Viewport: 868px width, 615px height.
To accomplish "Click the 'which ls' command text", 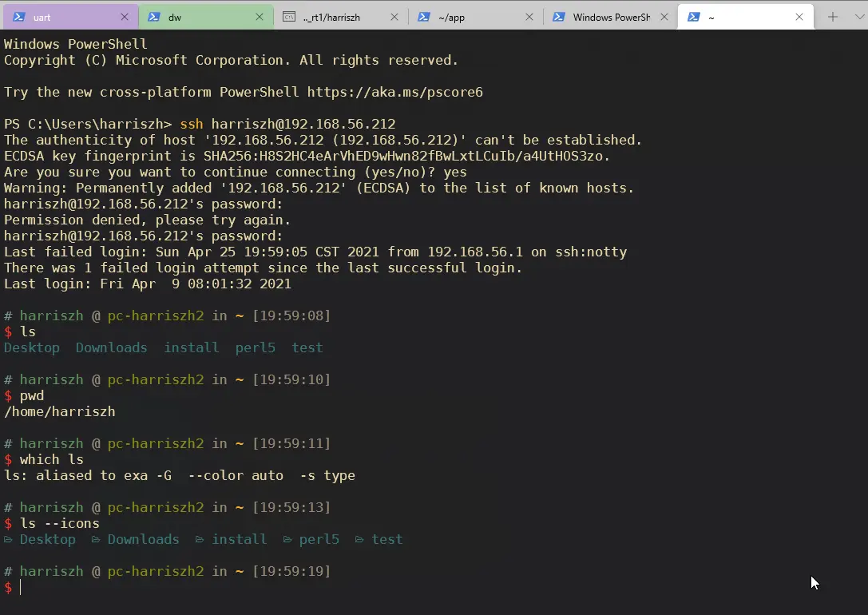I will click(51, 459).
